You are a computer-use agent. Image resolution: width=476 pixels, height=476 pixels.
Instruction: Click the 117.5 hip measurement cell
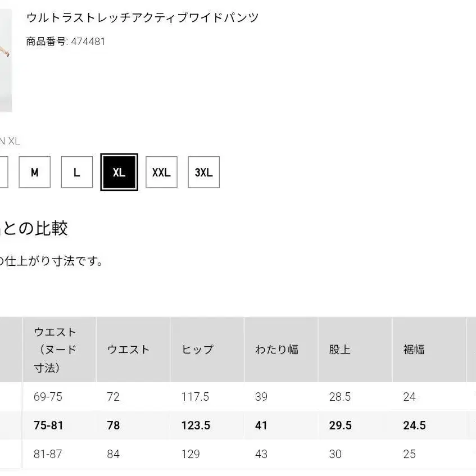[195, 397]
